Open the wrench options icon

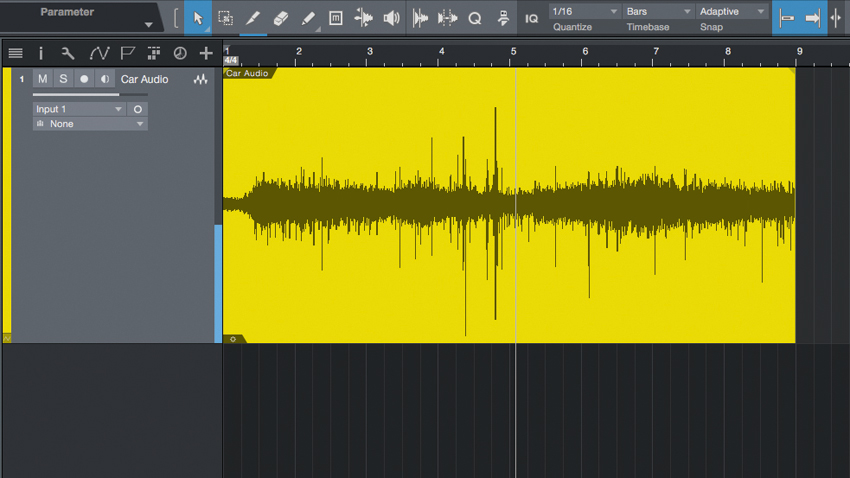pyautogui.click(x=68, y=53)
